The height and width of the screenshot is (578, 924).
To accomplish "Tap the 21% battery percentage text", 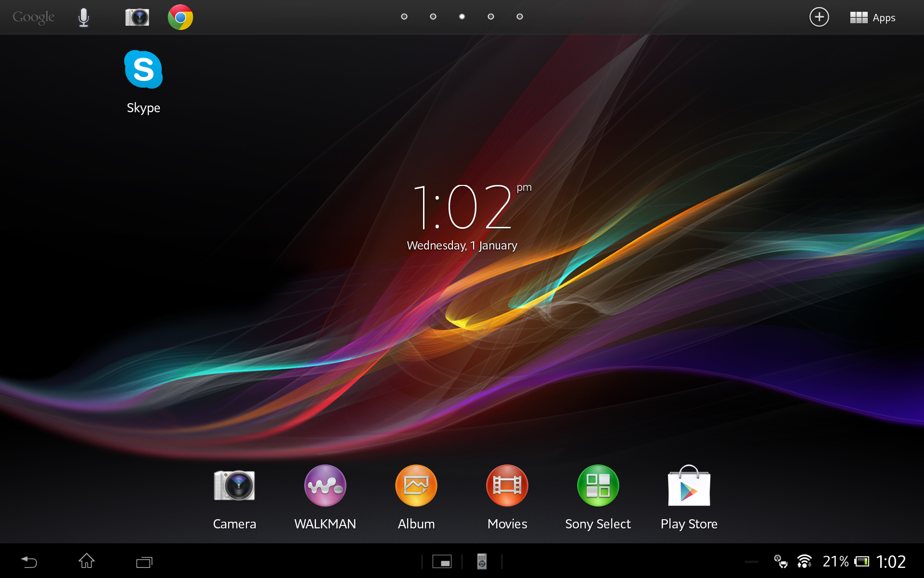I will pyautogui.click(x=835, y=561).
